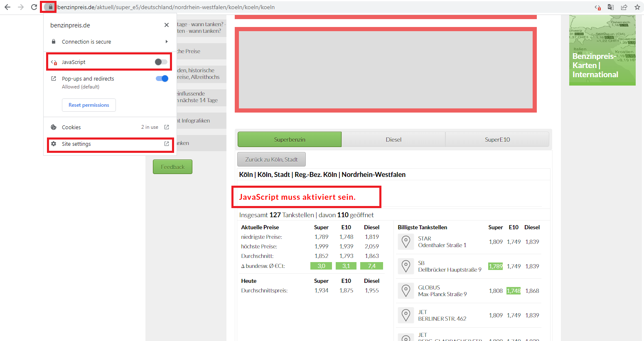Click niedrigste Preise Super value 1,789
Viewport: 644px width, 341px height.
[321, 237]
